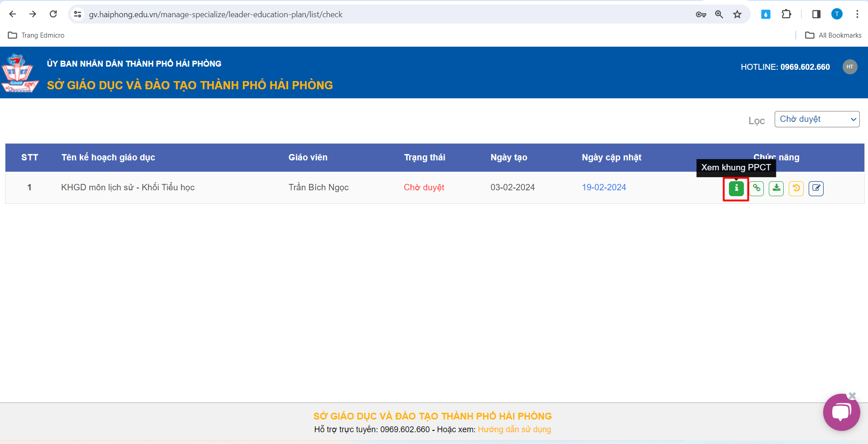868x444 pixels.
Task: Open the purple chat support bubble
Action: [841, 413]
